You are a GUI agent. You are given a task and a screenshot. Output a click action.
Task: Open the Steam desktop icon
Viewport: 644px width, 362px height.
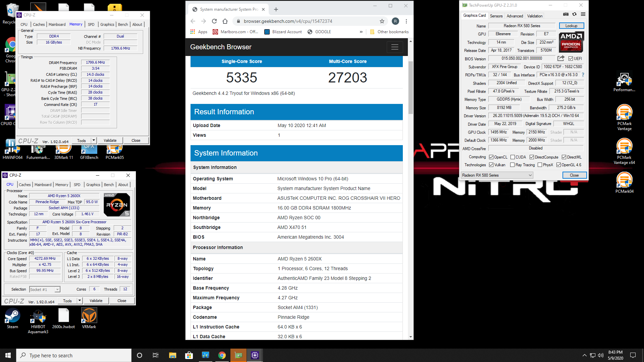[12, 319]
